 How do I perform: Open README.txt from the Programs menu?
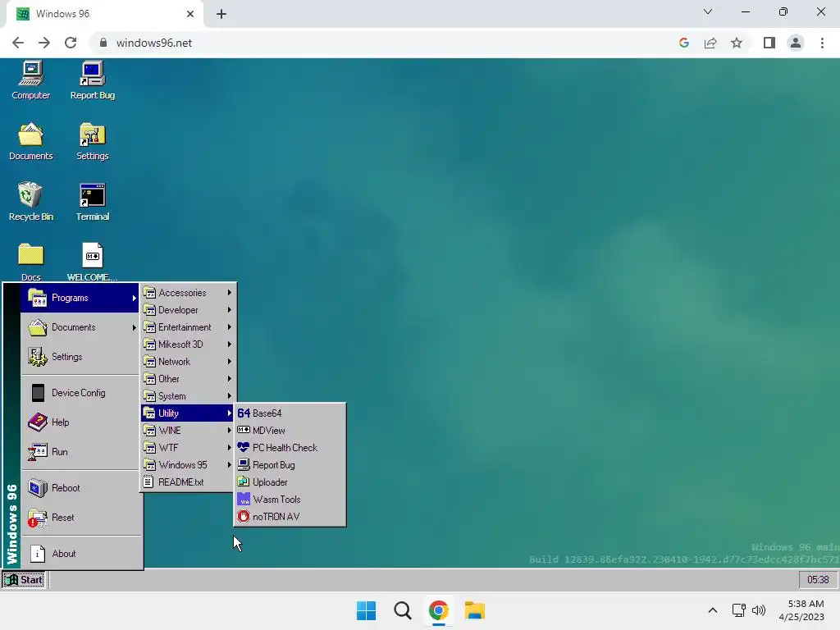tap(188, 482)
